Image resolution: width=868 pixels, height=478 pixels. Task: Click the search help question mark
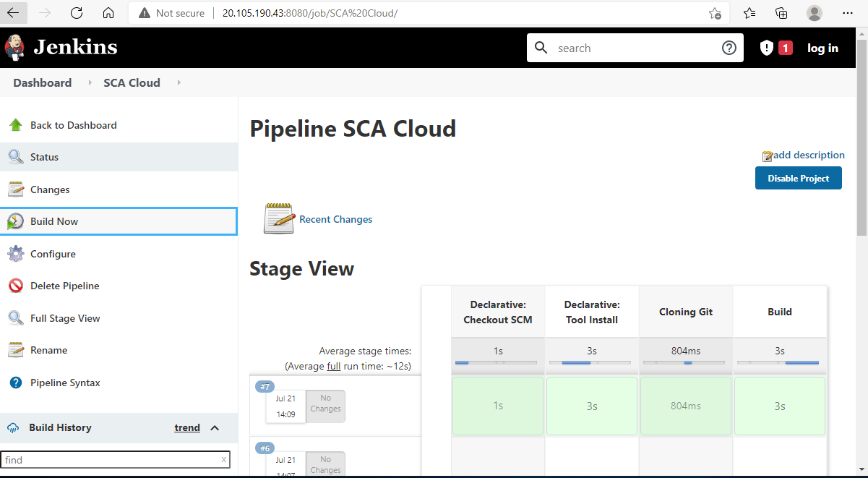729,47
